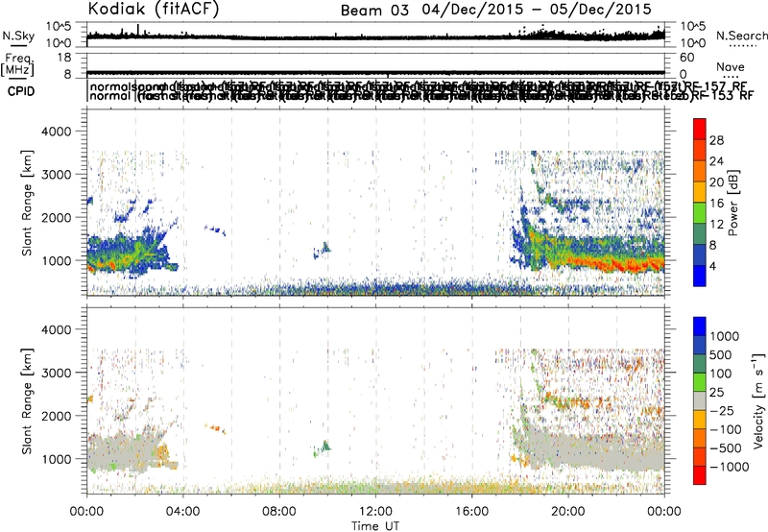Click the '10^5' left tick of the noise panel
768x532 pixels.
click(59, 26)
